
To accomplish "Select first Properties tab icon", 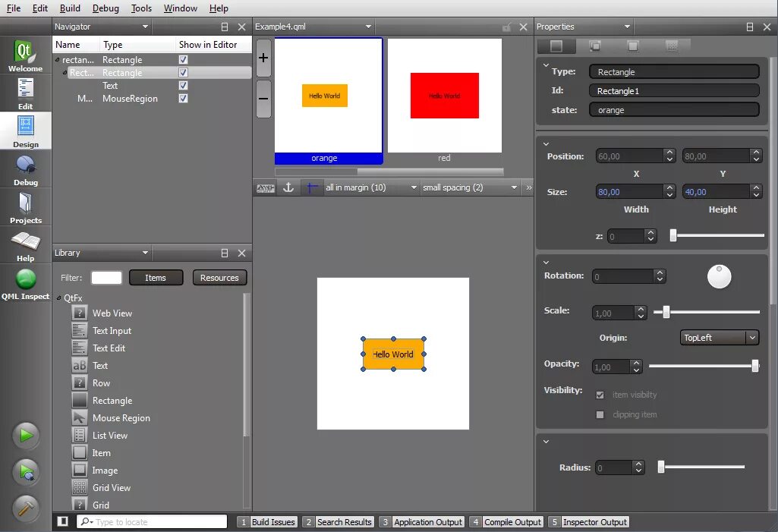I will point(556,46).
